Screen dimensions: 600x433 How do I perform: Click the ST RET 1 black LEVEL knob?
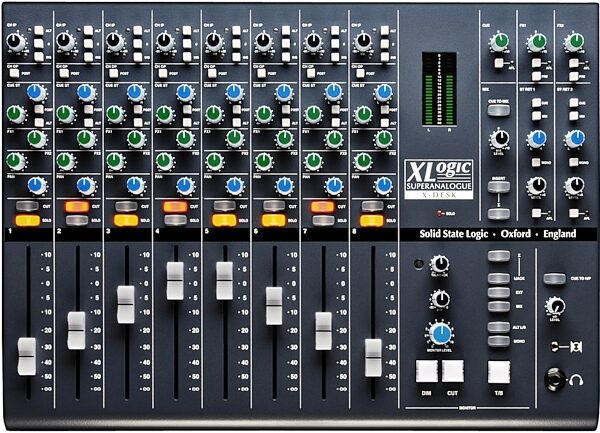(537, 186)
